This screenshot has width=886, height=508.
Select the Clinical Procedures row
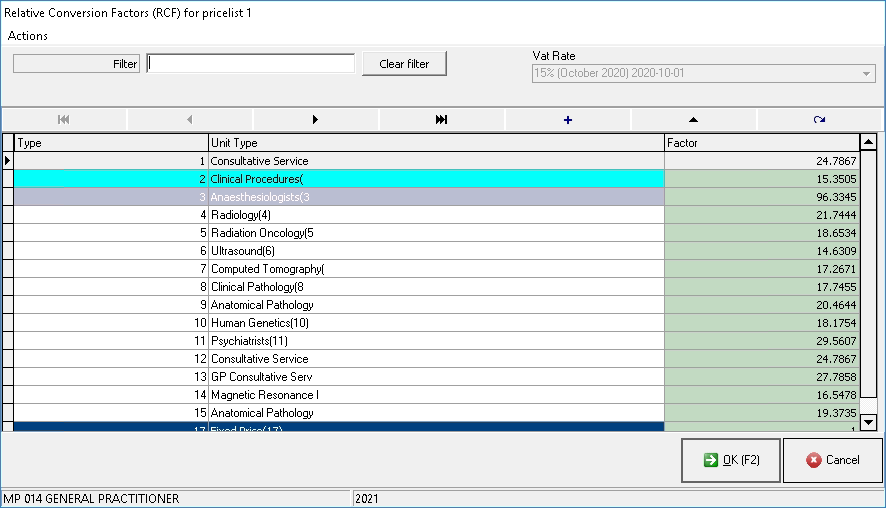click(435, 179)
